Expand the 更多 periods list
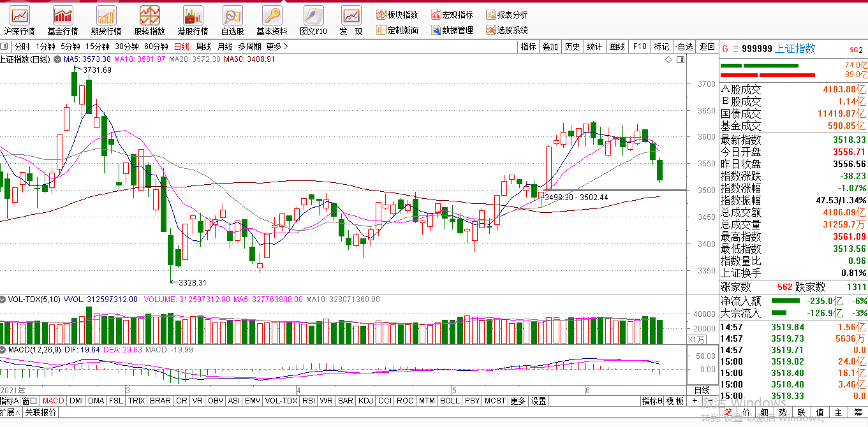The image size is (868, 427). pyautogui.click(x=277, y=47)
